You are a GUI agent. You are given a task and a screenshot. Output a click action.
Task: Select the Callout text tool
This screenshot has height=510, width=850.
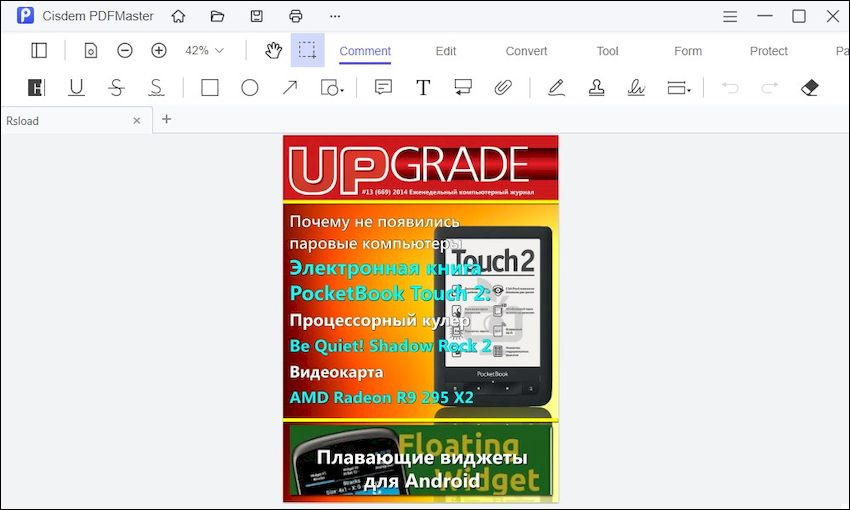(463, 87)
